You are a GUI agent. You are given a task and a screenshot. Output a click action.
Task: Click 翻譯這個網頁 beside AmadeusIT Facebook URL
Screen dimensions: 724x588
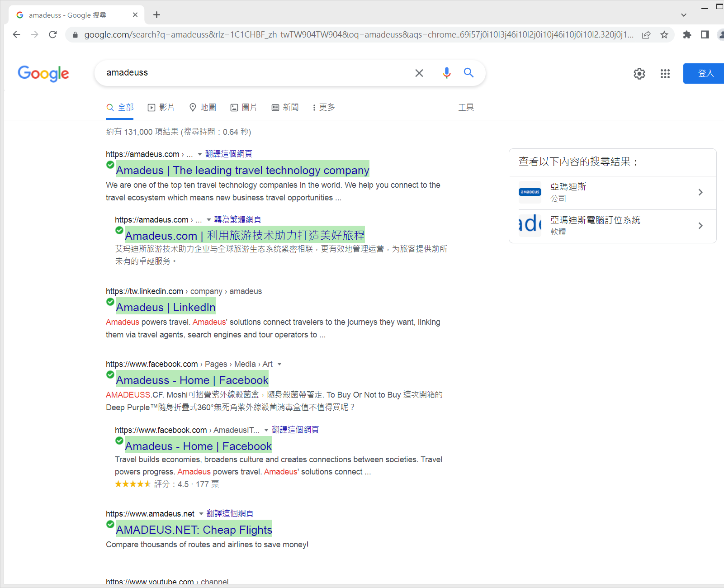pyautogui.click(x=295, y=430)
